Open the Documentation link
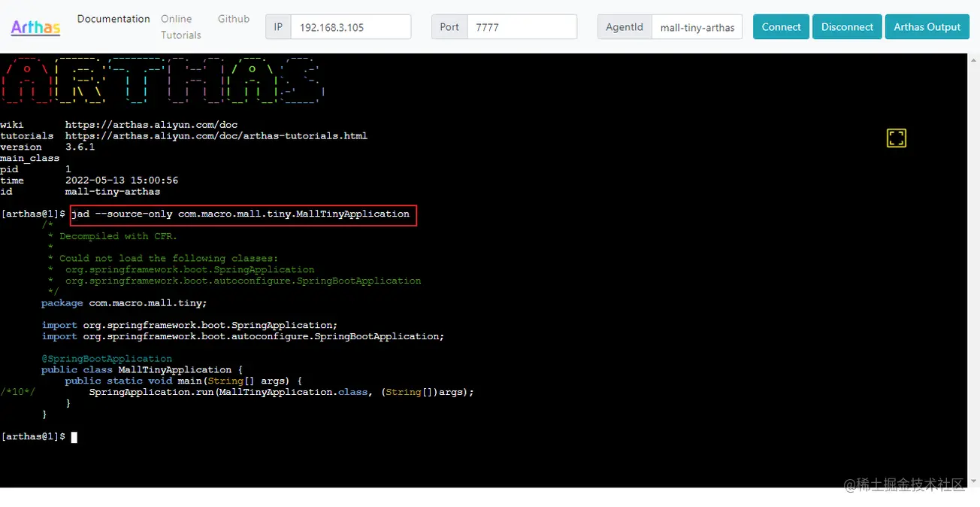The width and height of the screenshot is (980, 507). pos(113,19)
